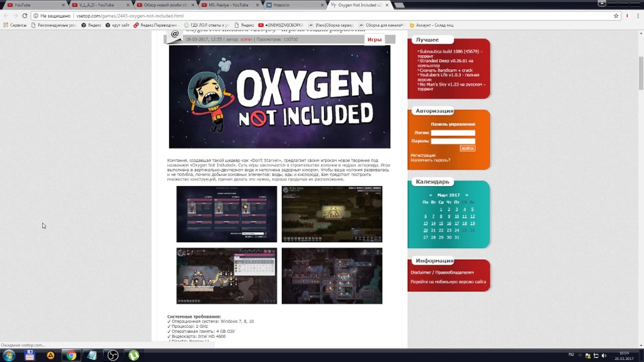Open the uTorrent taskbar icon
644x362 pixels.
(134, 355)
